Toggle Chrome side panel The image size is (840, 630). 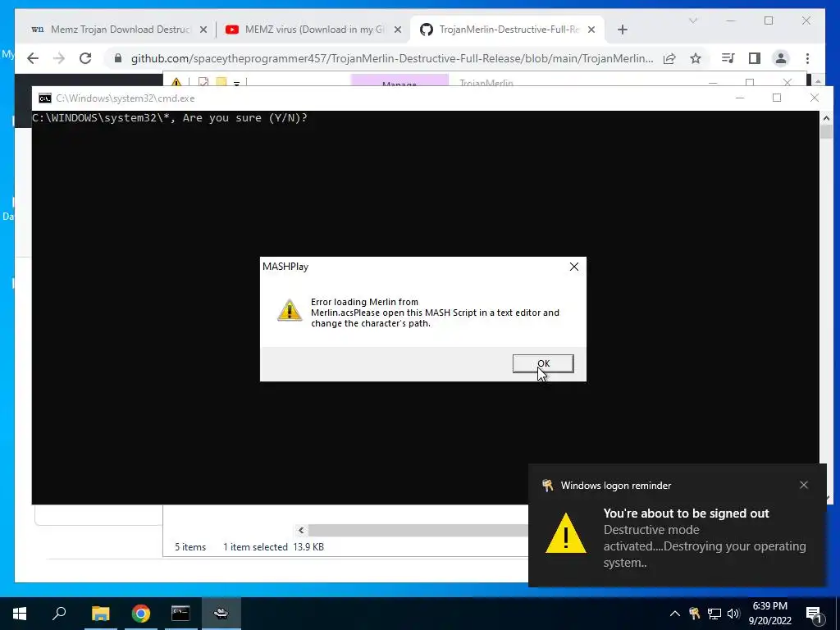click(x=755, y=58)
